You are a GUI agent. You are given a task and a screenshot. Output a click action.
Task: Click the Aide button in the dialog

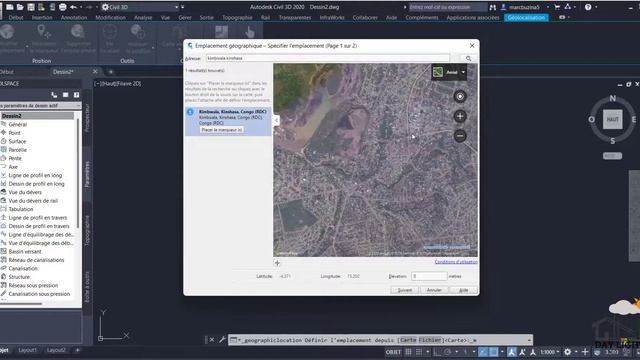pyautogui.click(x=463, y=290)
